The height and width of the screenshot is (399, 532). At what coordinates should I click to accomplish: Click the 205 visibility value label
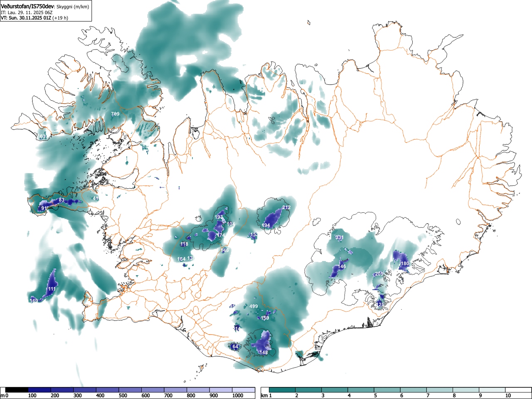tap(379, 274)
